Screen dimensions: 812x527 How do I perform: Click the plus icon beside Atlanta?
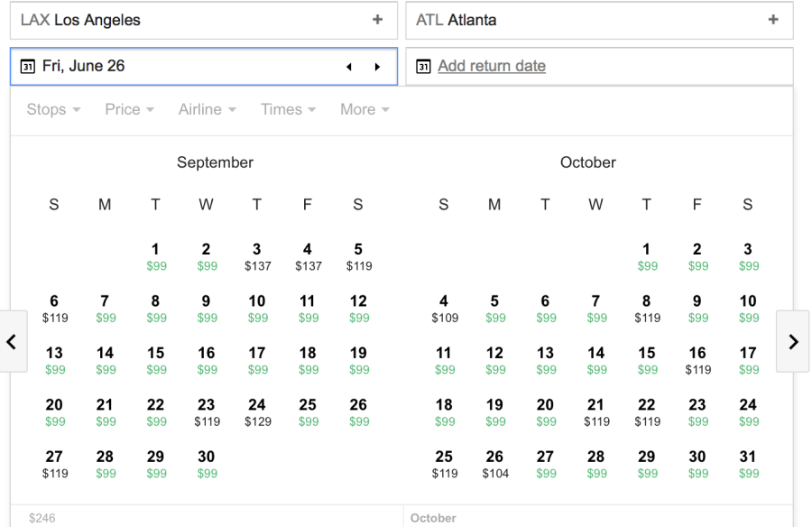coord(773,20)
